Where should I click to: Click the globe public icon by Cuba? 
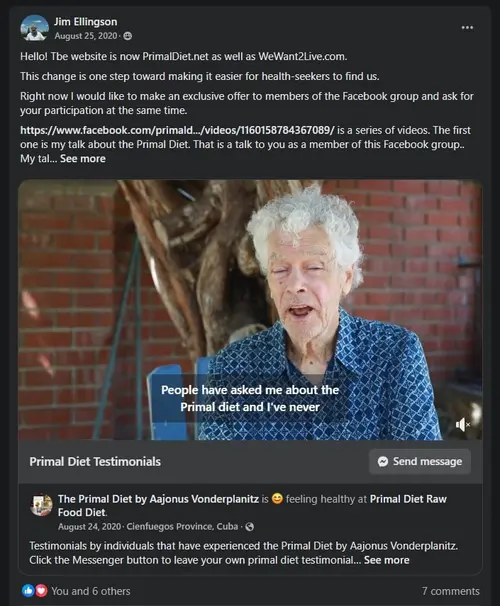[250, 526]
